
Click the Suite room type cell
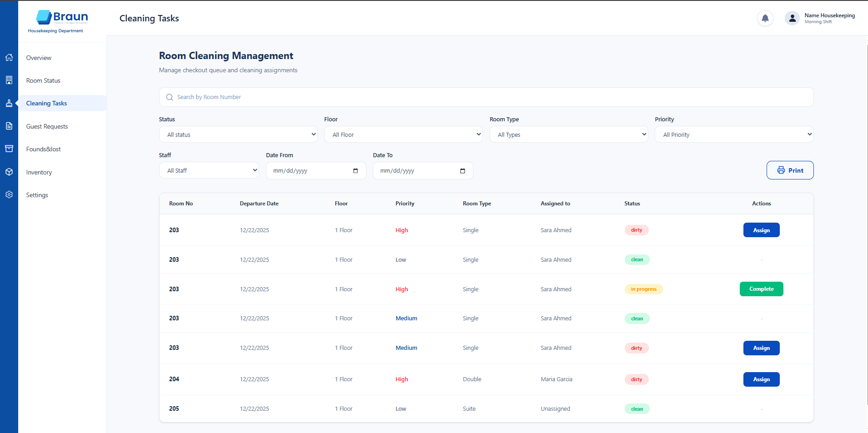coord(469,408)
